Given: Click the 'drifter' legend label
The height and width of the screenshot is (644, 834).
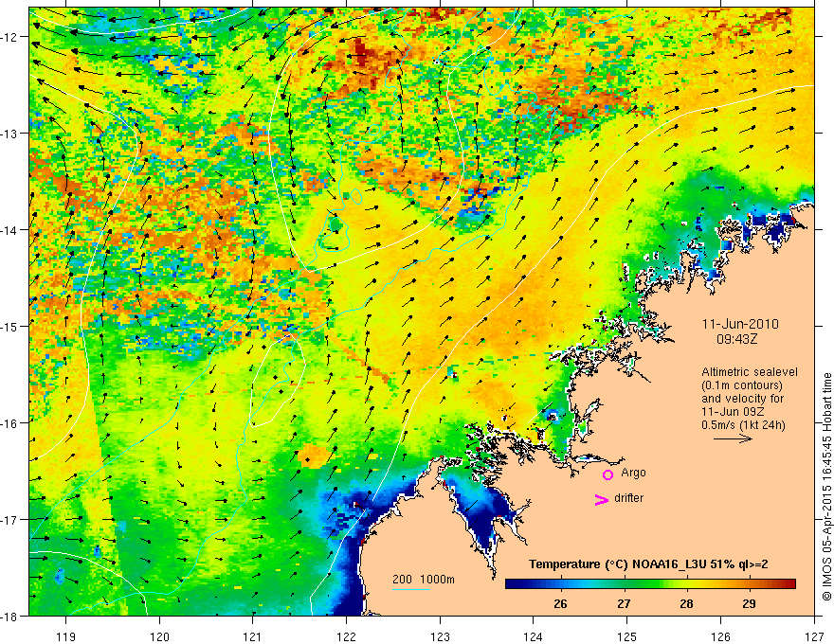Looking at the screenshot, I should [x=628, y=498].
